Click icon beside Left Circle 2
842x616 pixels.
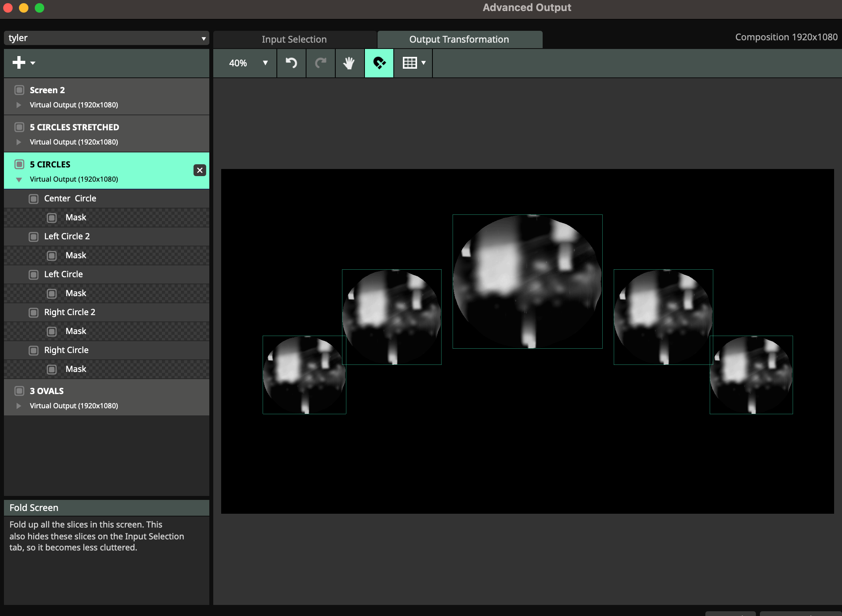click(34, 237)
